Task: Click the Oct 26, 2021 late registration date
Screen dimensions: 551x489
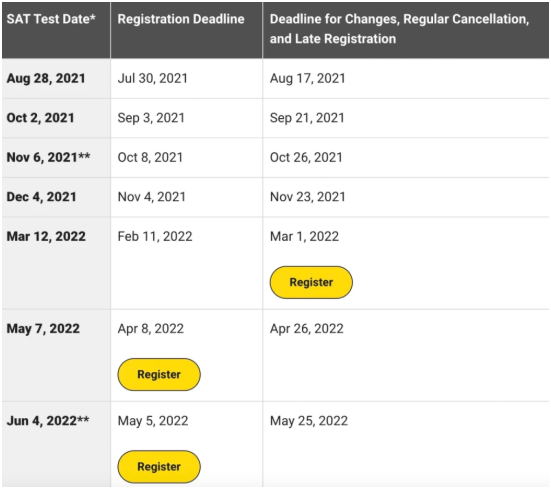Action: (306, 157)
